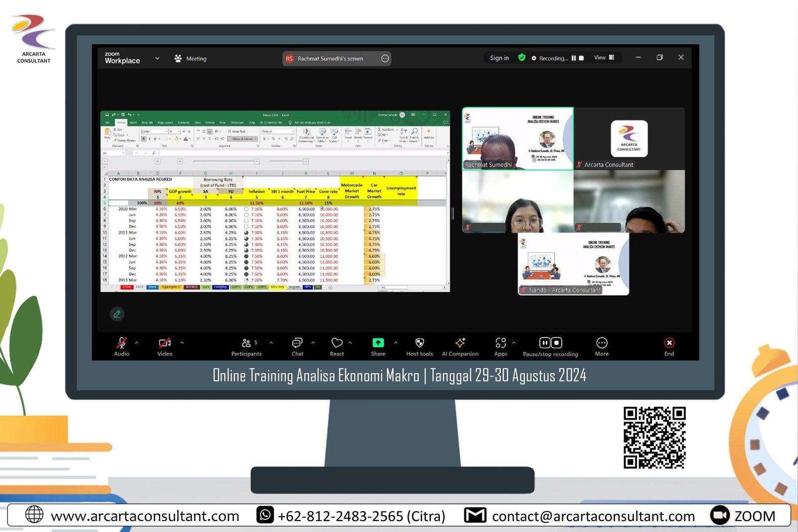Open the Apps icon
Viewport: 798px width, 532px height.
point(501,343)
